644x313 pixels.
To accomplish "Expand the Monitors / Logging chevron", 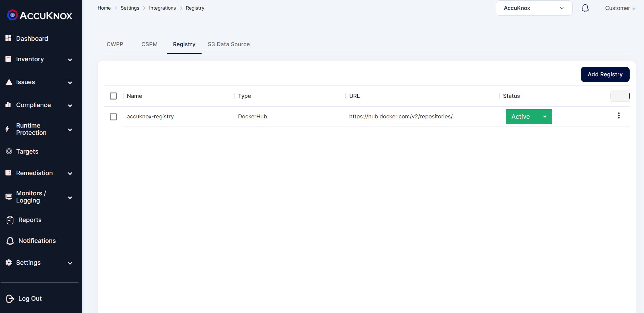I will (70, 198).
